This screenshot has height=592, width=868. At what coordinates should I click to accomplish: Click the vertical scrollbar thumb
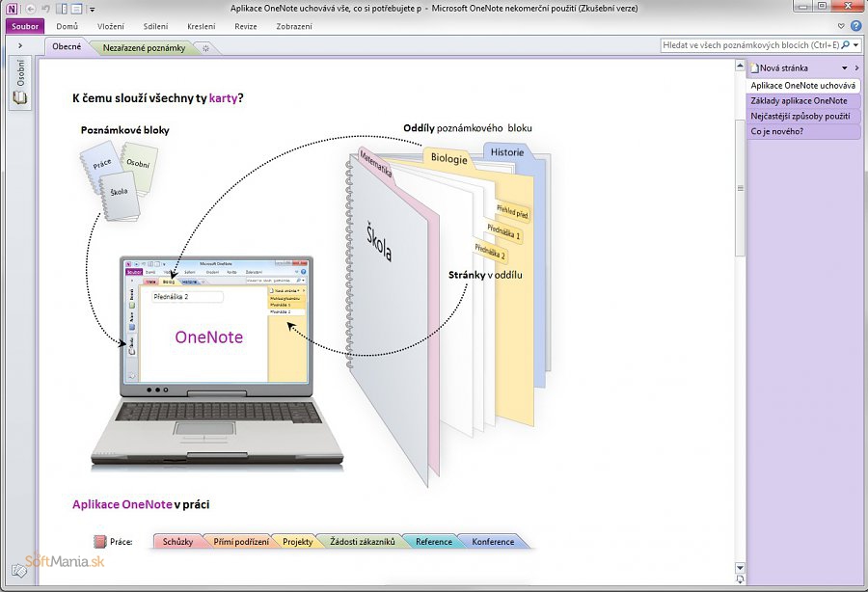click(x=740, y=188)
